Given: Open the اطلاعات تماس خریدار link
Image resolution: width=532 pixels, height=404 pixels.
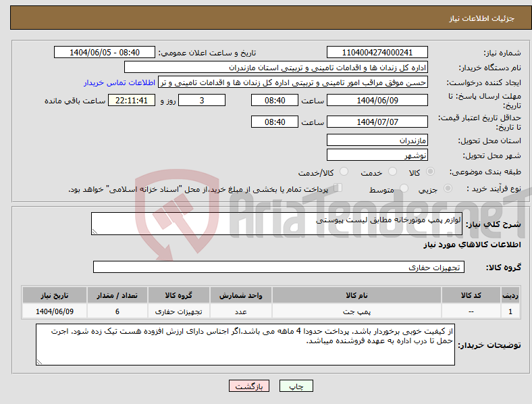Looking at the screenshot, I should click(x=119, y=82).
